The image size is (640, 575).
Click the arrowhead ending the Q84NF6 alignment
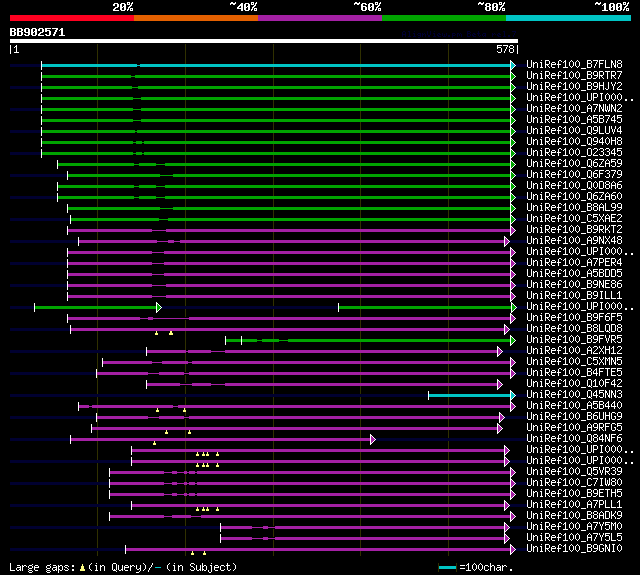coord(373,440)
